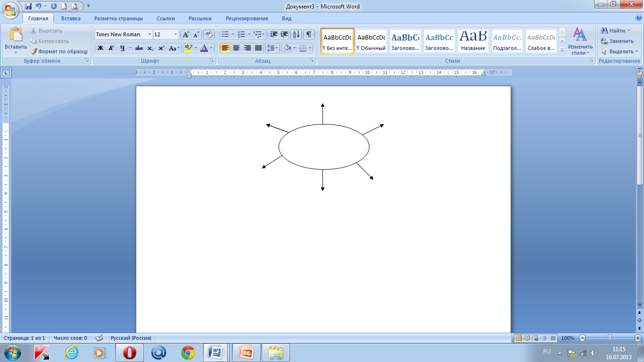Screen dimensions: 644x362
Task: Open the Вставить paste button
Action: pos(16,40)
